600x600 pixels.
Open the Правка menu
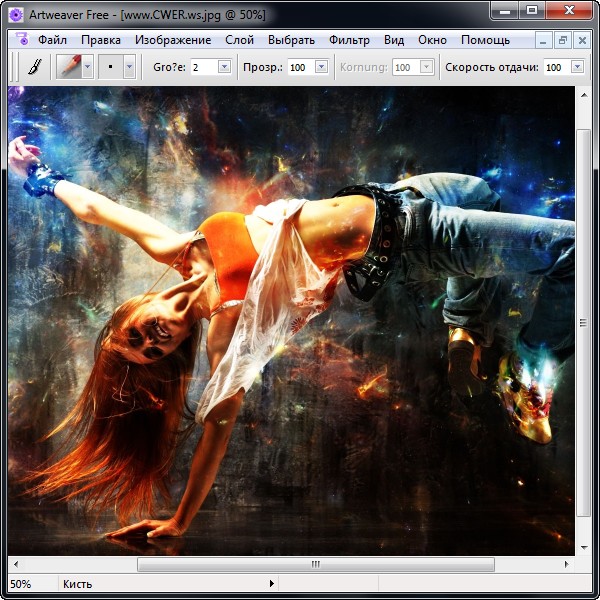101,40
